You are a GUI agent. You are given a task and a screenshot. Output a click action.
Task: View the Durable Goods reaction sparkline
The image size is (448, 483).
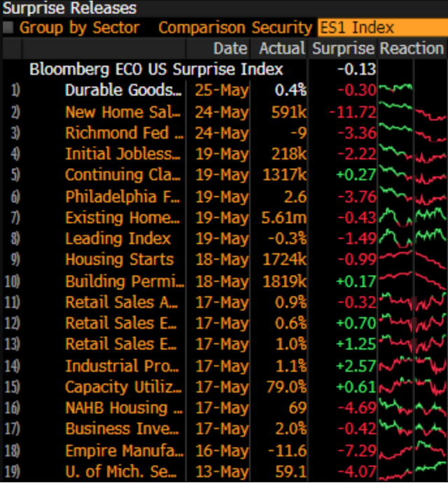[395, 89]
